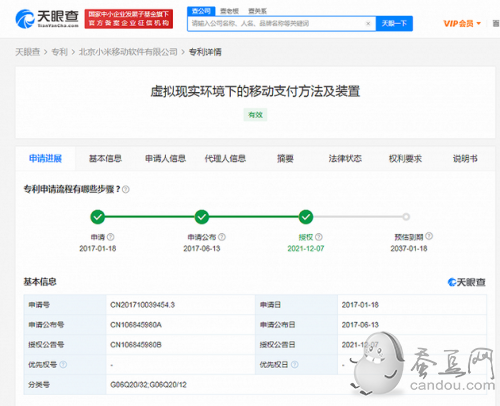Open help icon beside 预估到期 step
The height and width of the screenshot is (406, 500).
[429, 236]
